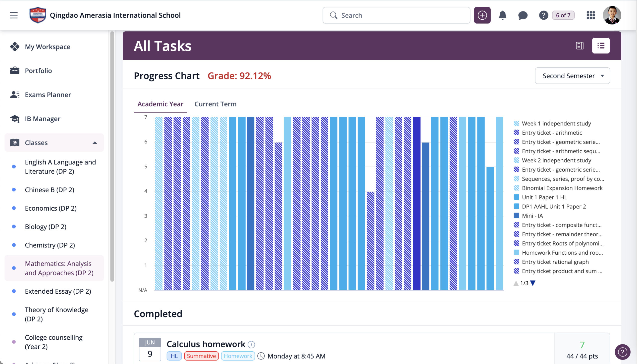Select the Academic Year tab
The image size is (637, 364).
(x=160, y=104)
